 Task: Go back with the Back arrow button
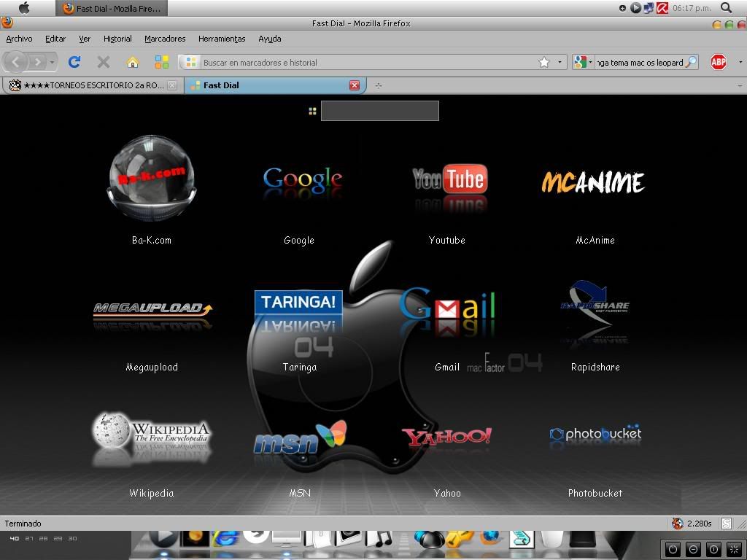16,62
